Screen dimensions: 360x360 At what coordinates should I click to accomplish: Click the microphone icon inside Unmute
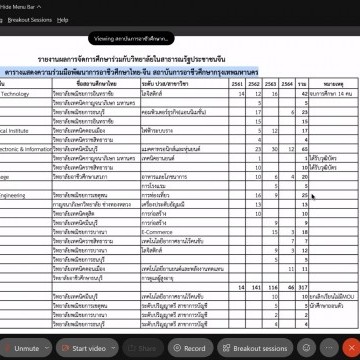coord(7,348)
